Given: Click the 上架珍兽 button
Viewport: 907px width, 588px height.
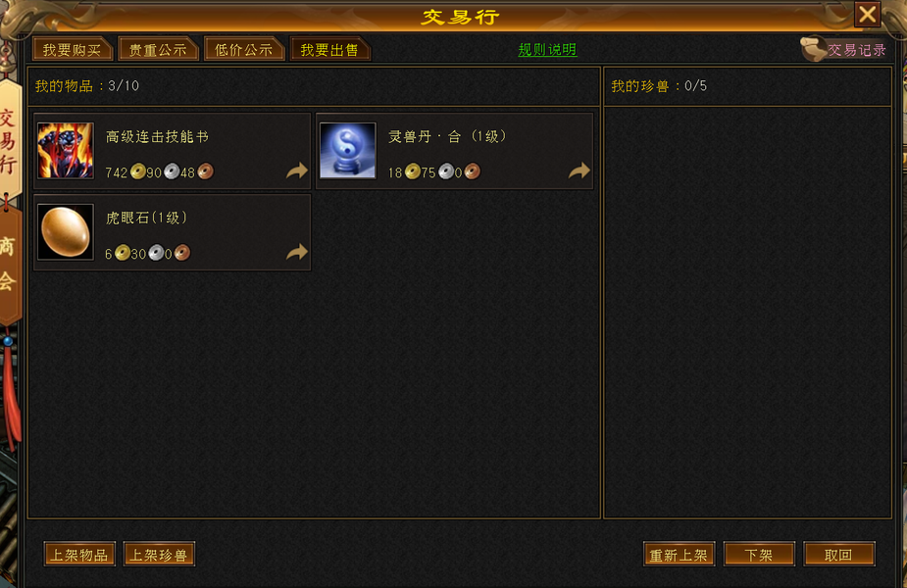Looking at the screenshot, I should pyautogui.click(x=159, y=555).
